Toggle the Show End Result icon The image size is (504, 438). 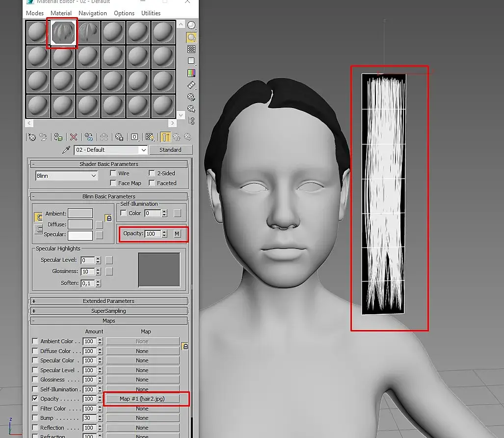pos(165,137)
